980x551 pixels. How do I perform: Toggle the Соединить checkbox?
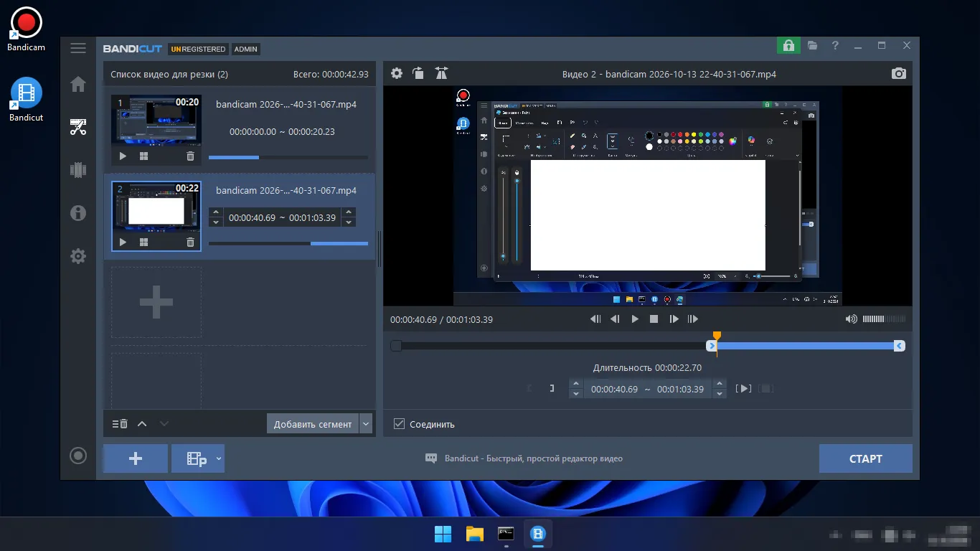click(400, 424)
